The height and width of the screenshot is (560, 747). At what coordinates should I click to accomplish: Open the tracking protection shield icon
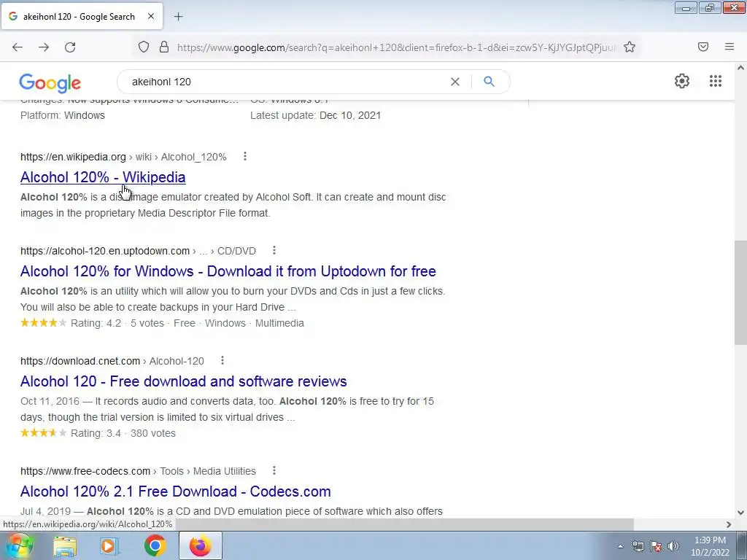tap(144, 47)
